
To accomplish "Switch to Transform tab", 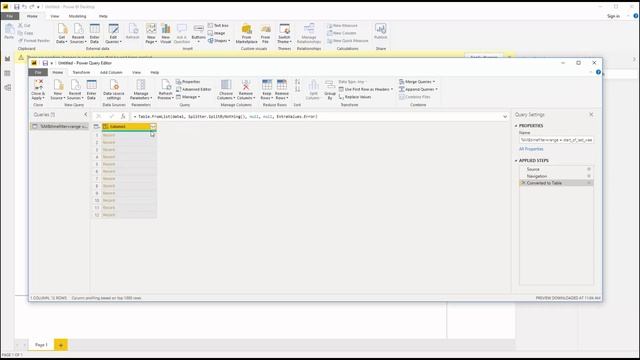I will [81, 72].
